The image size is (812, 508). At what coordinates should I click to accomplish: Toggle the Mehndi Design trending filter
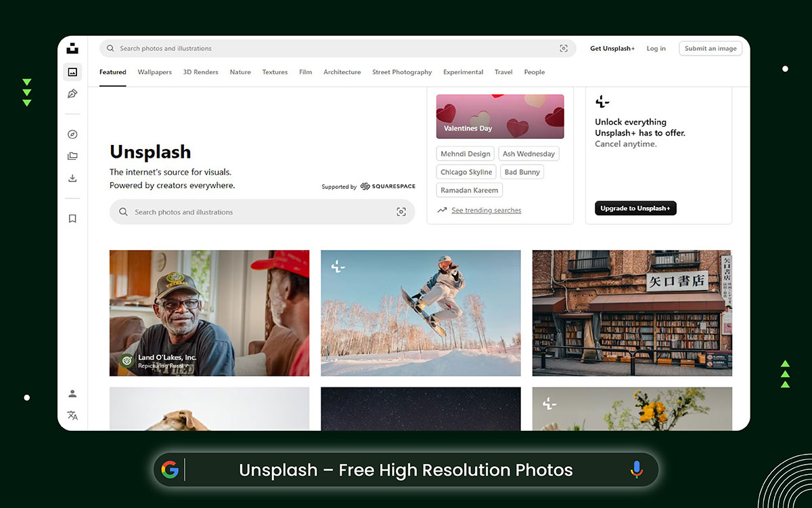click(465, 153)
